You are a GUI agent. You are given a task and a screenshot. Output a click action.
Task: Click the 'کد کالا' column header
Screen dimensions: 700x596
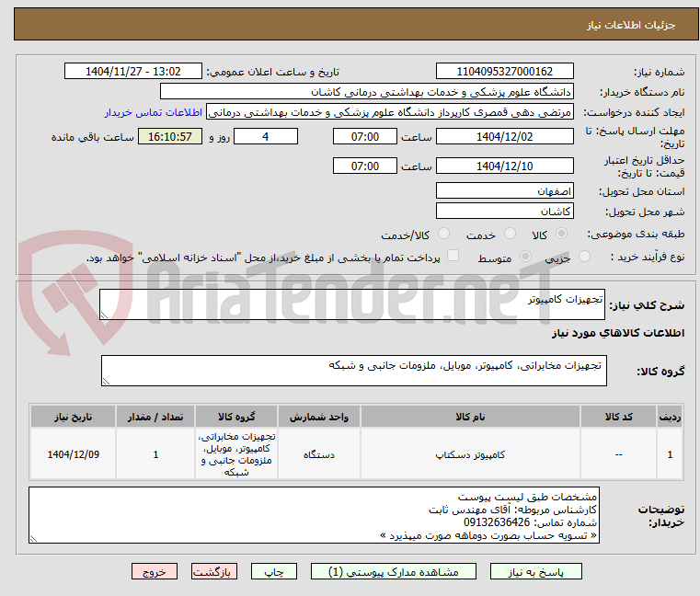pos(619,417)
